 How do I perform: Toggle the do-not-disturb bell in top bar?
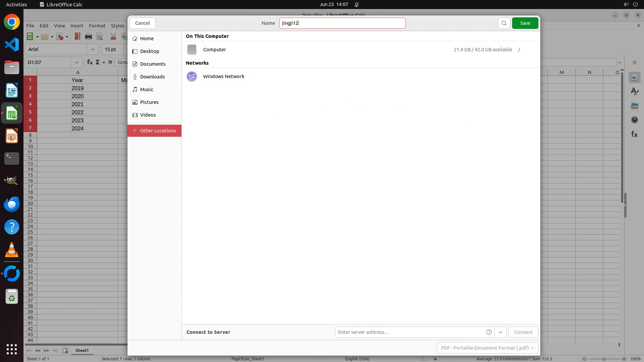357,4
